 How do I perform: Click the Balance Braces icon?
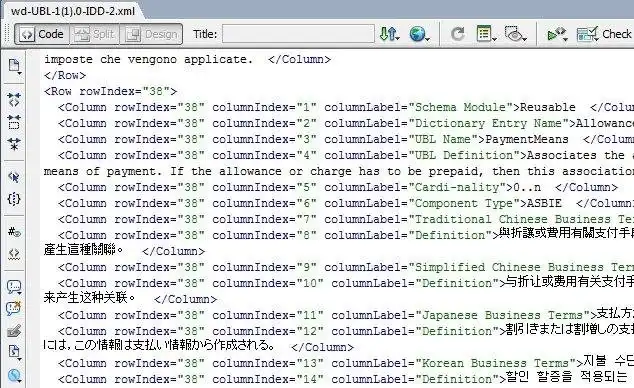(x=14, y=199)
